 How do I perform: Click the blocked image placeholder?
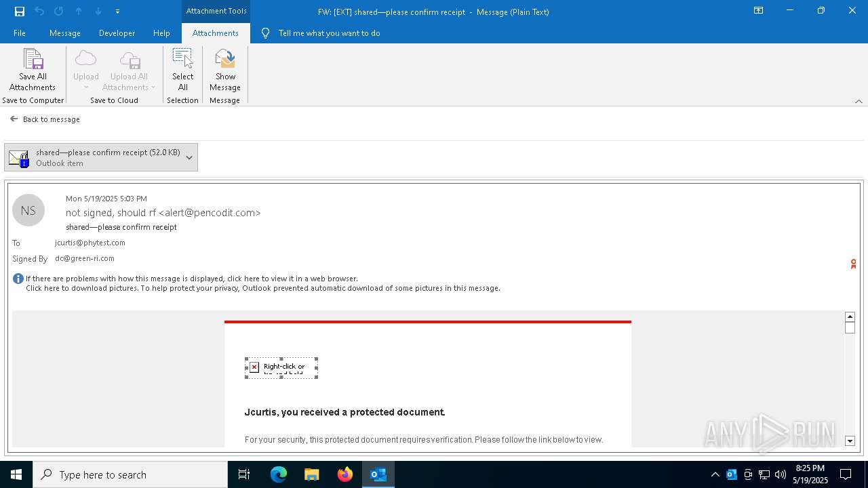(281, 368)
